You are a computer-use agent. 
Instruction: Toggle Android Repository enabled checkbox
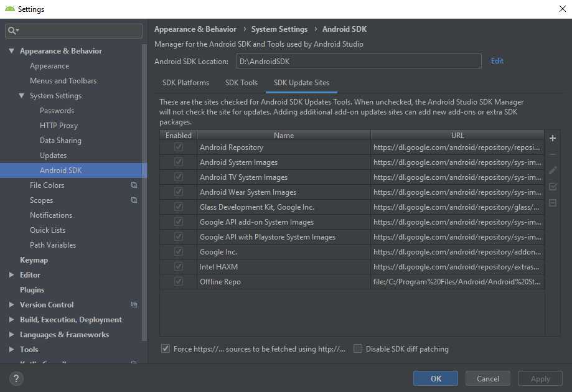(x=179, y=147)
